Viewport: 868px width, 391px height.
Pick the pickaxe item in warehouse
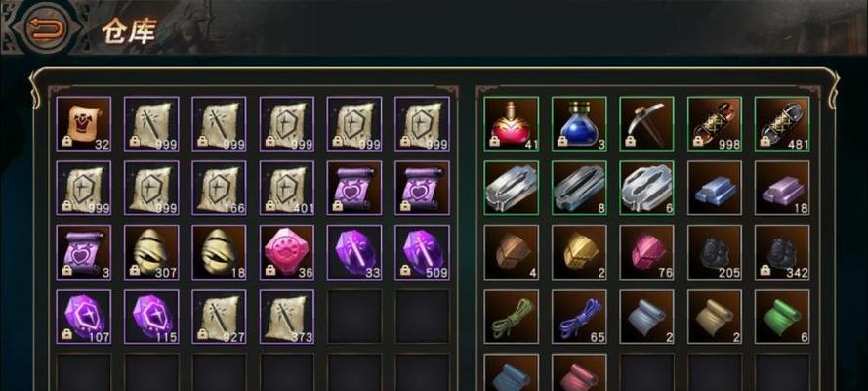646,123
